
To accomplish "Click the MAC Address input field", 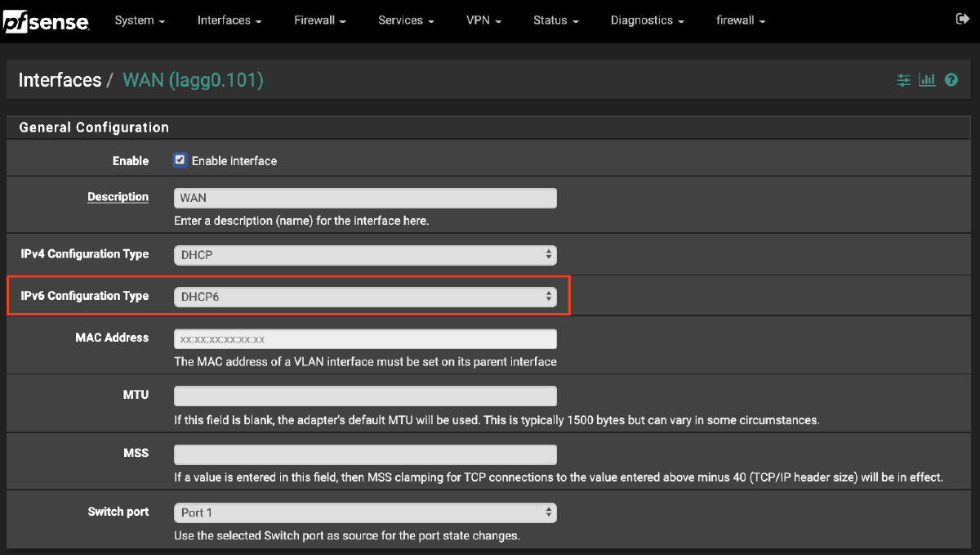I will coord(364,338).
